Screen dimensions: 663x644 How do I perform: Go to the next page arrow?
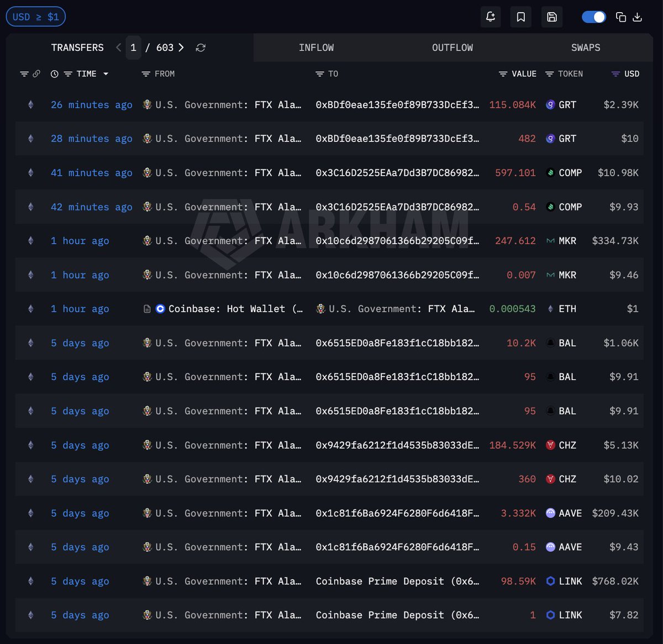coord(181,47)
